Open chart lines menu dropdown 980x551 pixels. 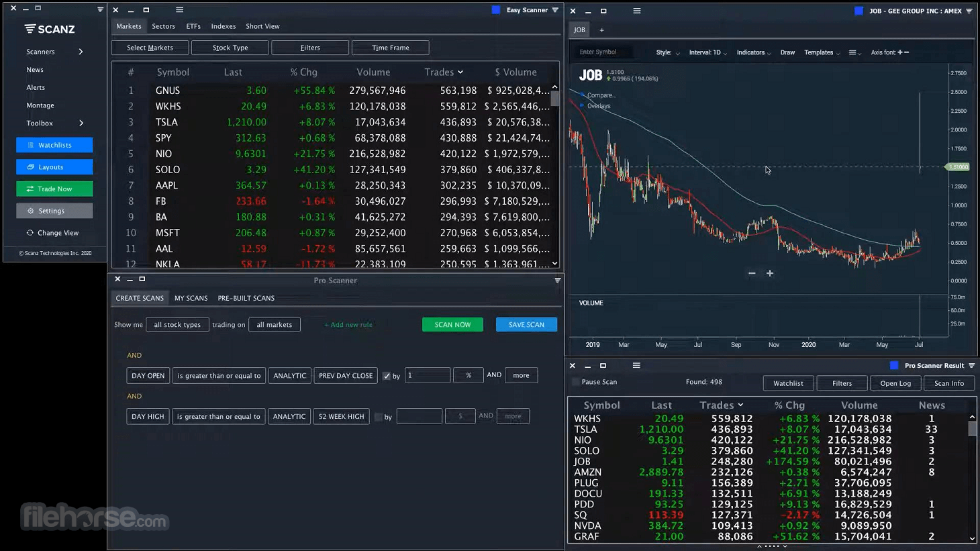coord(854,52)
